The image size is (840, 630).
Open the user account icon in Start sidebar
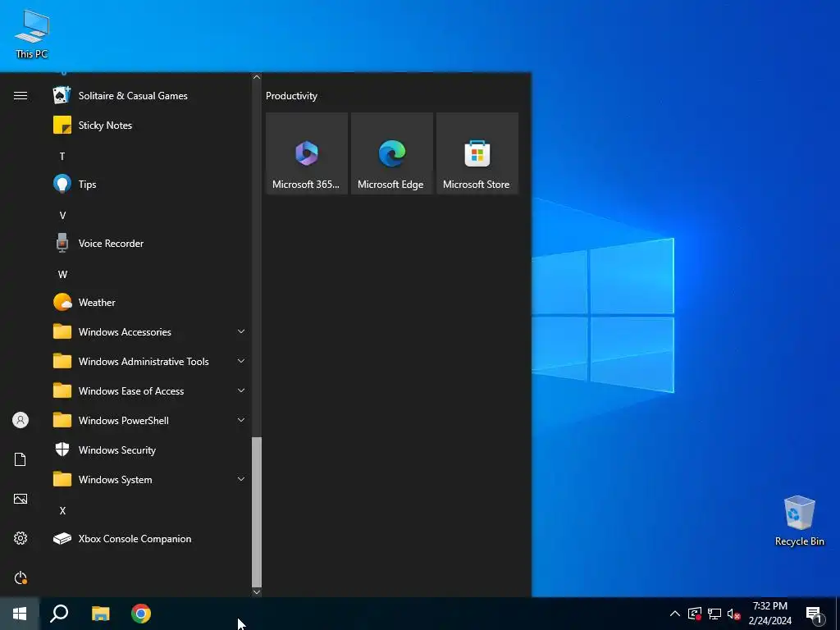point(21,420)
